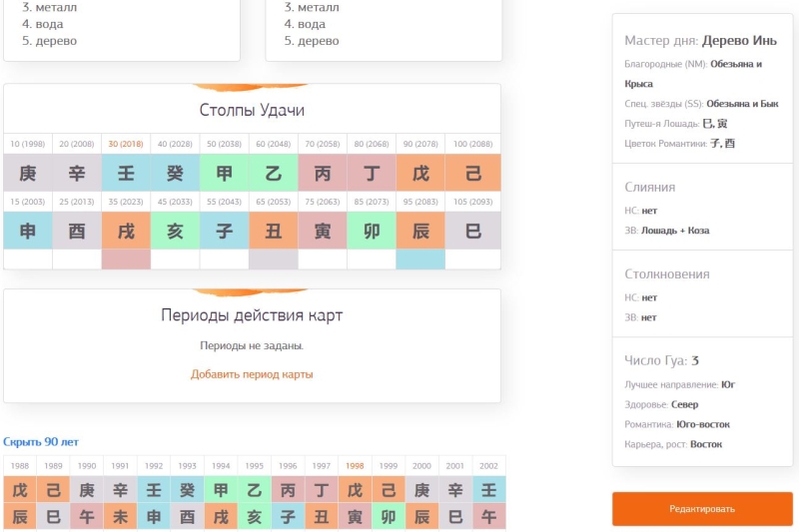799x532 pixels.
Task: Click the Столпы Удачи section heading
Action: click(x=252, y=110)
